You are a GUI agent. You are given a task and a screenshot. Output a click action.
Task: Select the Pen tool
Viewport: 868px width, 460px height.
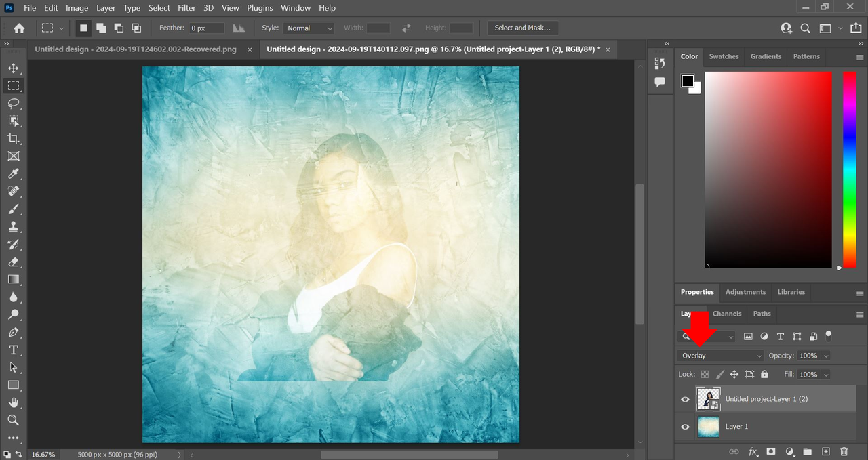tap(13, 333)
